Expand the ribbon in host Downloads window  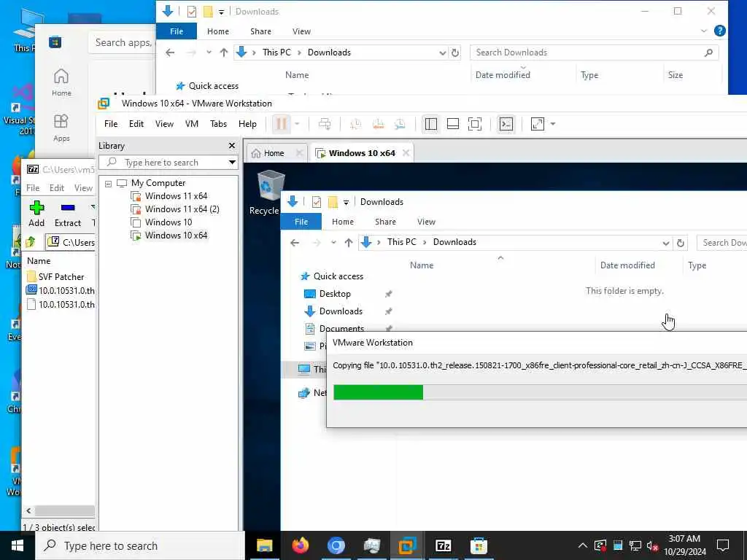click(x=704, y=31)
